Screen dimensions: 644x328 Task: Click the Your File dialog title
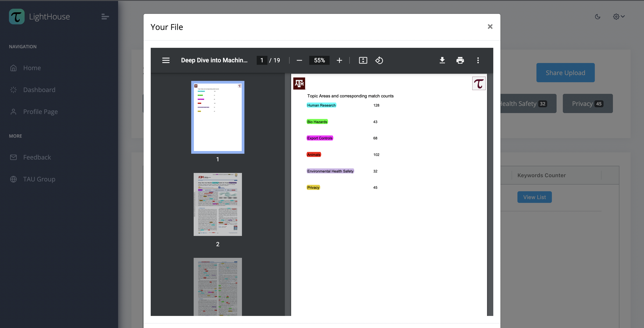167,27
